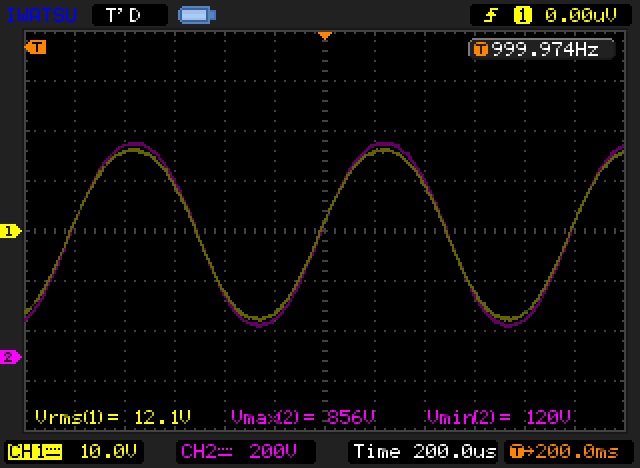The image size is (640, 468).
Task: Click the 999.974Hz frequency counter readout
Action: [x=544, y=49]
